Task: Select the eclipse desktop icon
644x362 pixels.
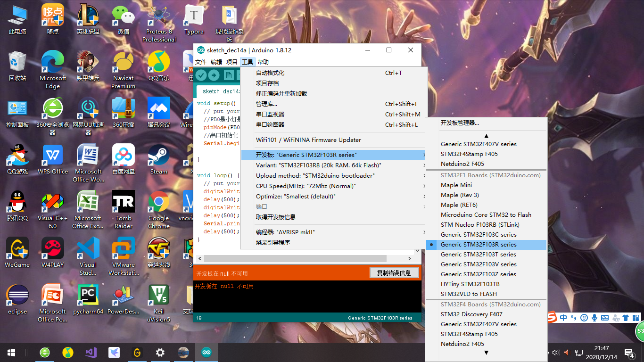Action: coord(17,300)
